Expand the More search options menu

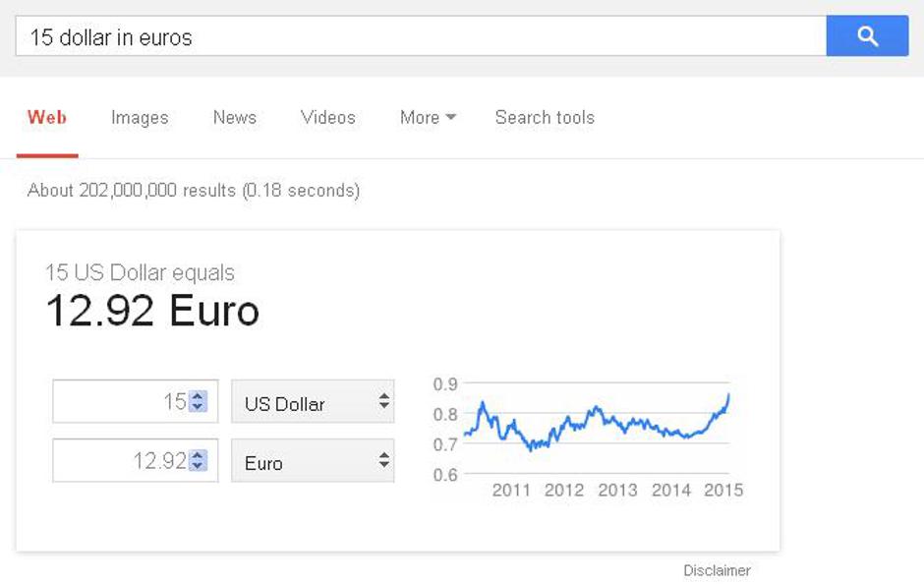click(428, 117)
